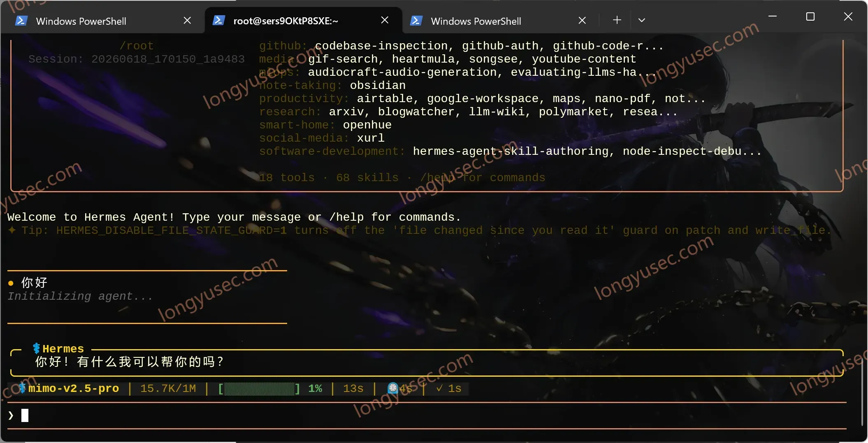Click the google-workspace skill name

483,98
